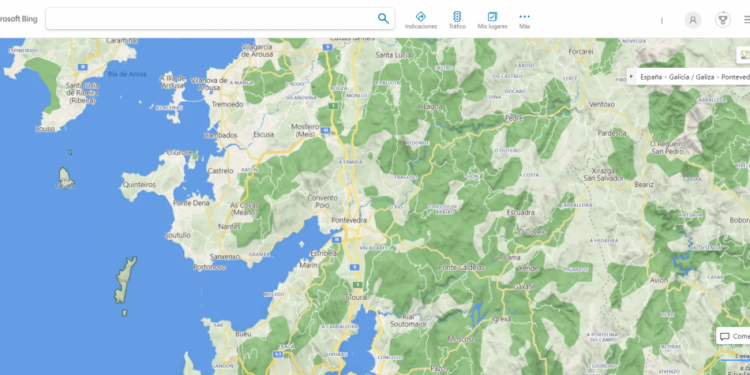
Task: Open Indicaciones directions tool
Action: (421, 20)
